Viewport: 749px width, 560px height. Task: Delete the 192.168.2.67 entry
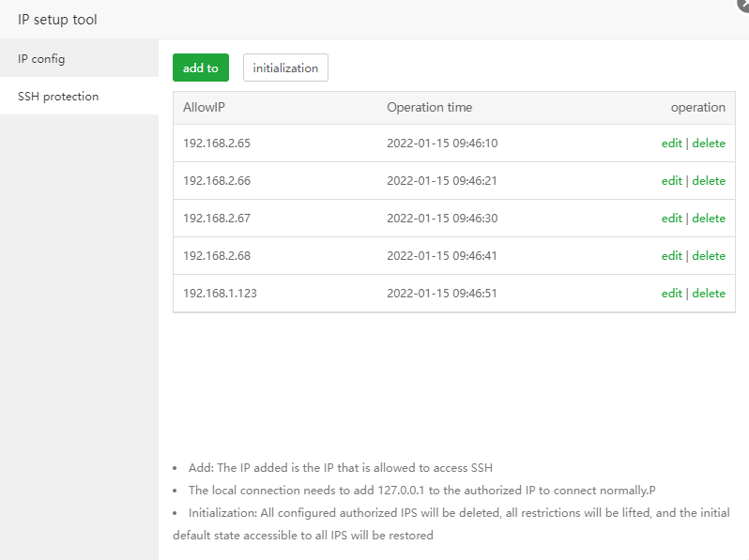click(709, 219)
